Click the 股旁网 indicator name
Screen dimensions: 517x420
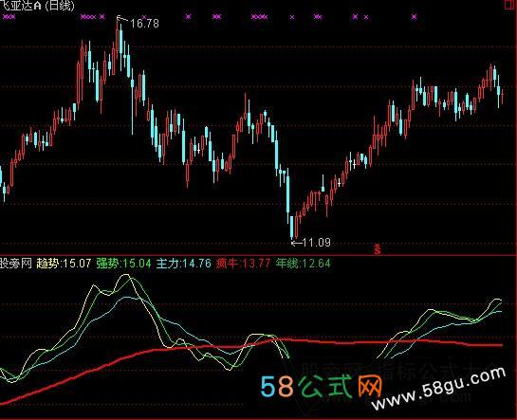coord(16,264)
